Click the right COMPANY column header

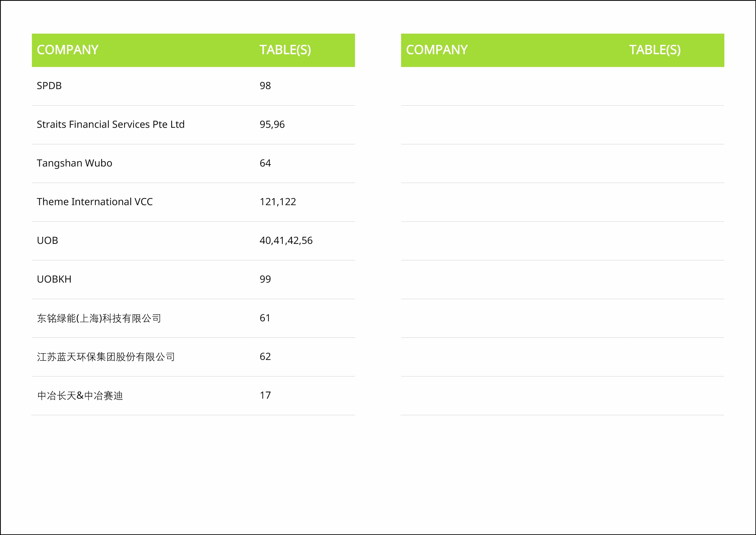[x=437, y=50]
